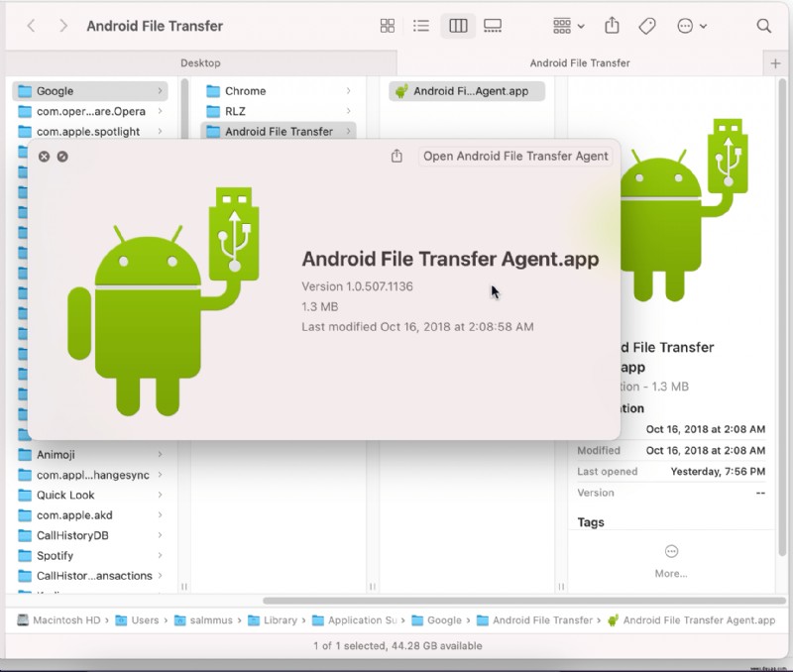Click the large Android icon in Quick Look

(163, 302)
